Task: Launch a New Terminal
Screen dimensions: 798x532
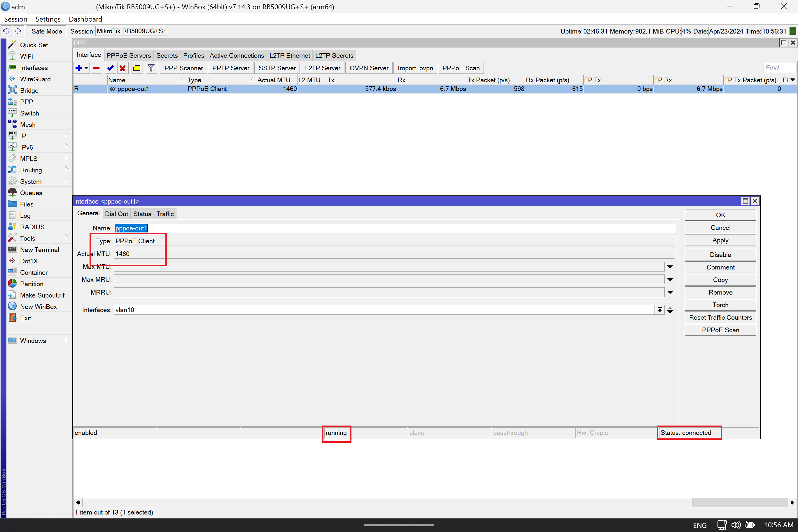Action: click(39, 249)
